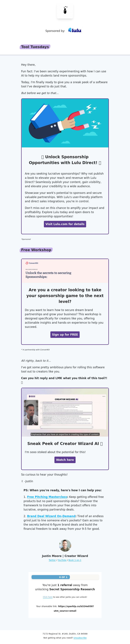Click the Tool Tuesdays heading
The height and width of the screenshot is (644, 130).
tap(35, 47)
